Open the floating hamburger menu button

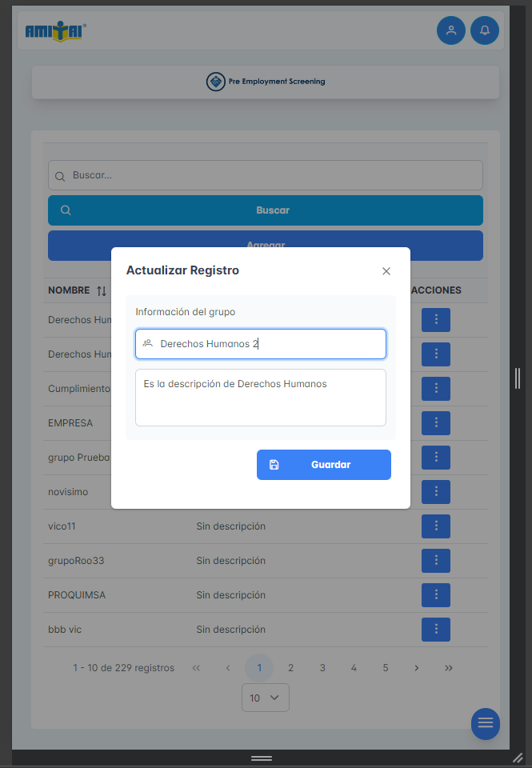tap(485, 723)
